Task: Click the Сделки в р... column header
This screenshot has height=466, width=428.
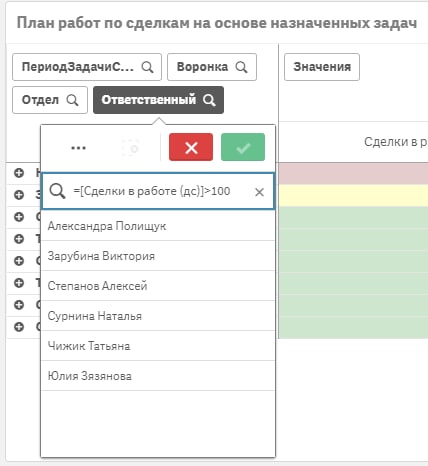Action: click(396, 142)
